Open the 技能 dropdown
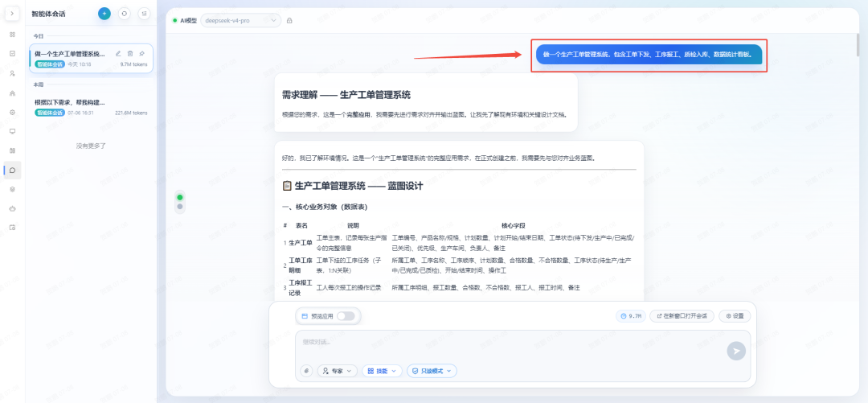This screenshot has width=868, height=403. pyautogui.click(x=382, y=371)
